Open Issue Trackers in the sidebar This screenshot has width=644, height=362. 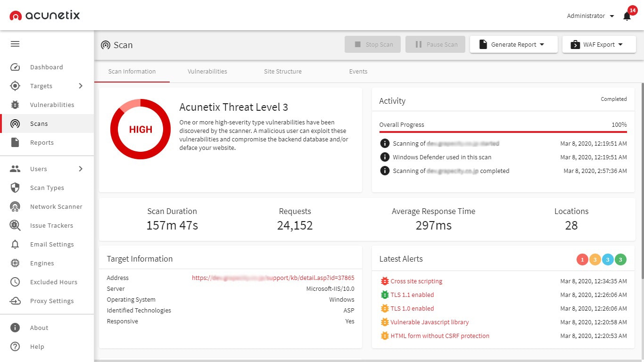(x=47, y=225)
